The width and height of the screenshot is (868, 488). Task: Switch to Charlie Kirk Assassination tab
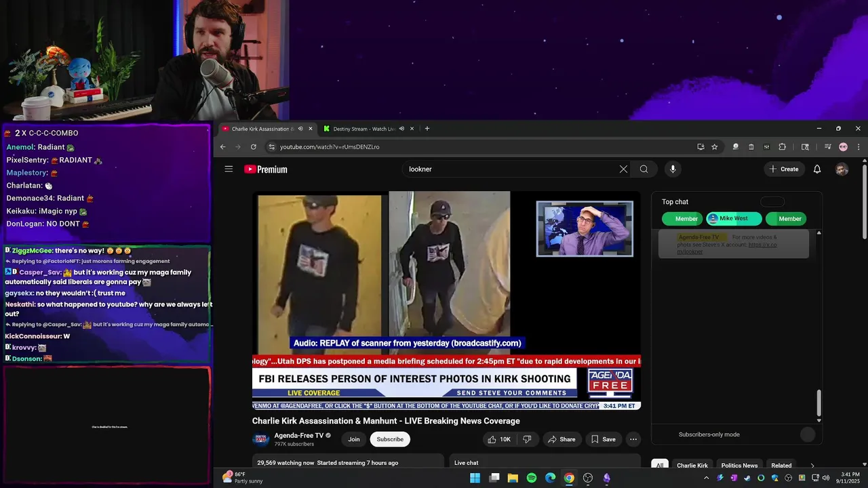point(266,129)
